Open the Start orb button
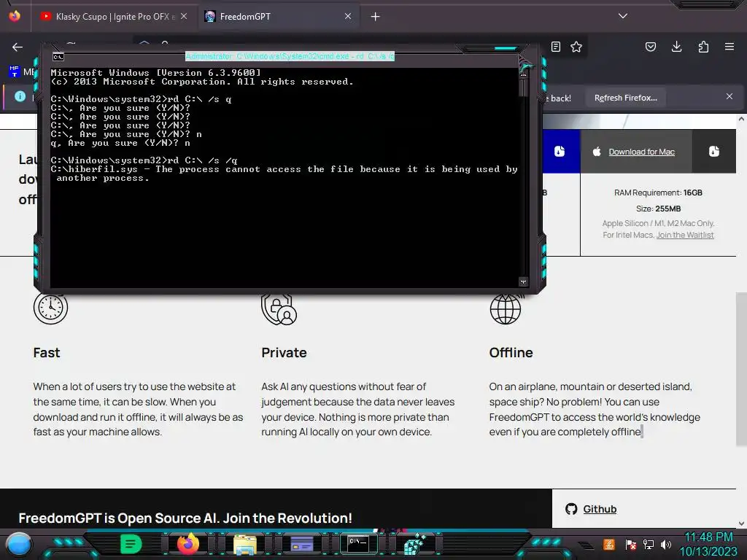 pyautogui.click(x=18, y=544)
